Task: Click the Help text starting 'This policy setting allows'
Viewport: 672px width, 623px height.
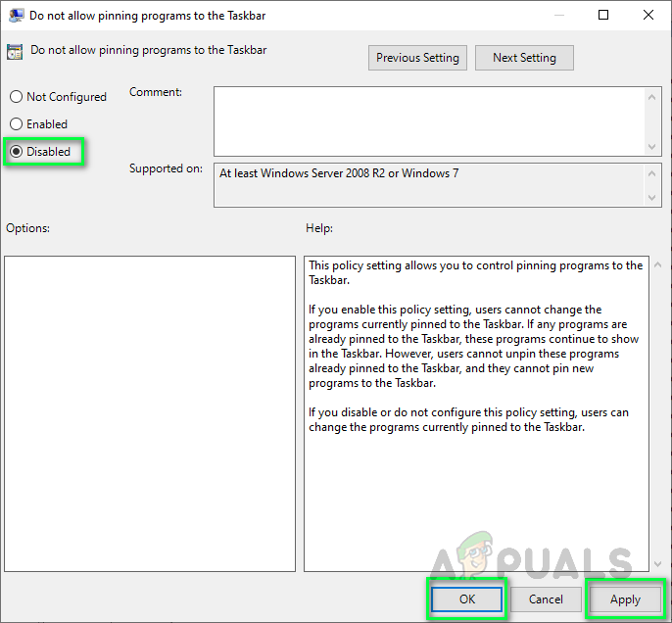Action: click(x=475, y=272)
